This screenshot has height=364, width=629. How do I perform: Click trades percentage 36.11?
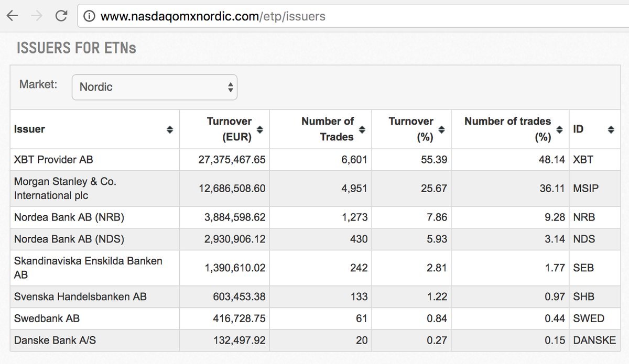coord(552,189)
